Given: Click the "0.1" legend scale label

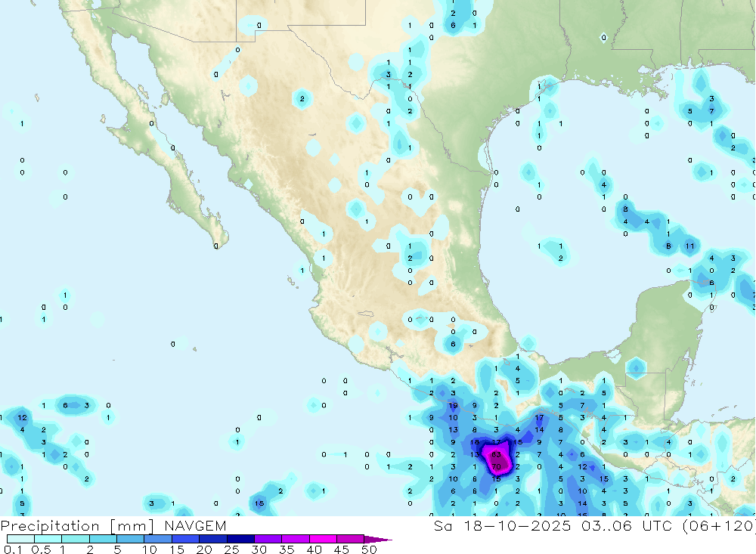Looking at the screenshot, I should (13, 549).
